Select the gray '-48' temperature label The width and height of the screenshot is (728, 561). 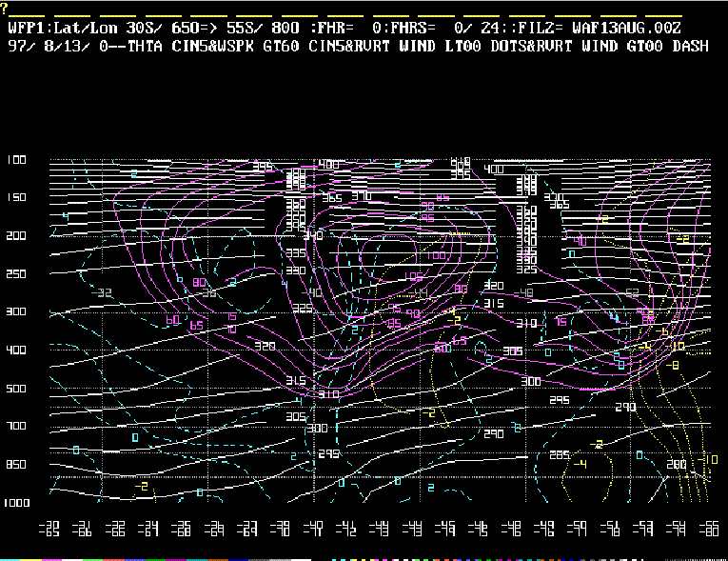coord(523,292)
